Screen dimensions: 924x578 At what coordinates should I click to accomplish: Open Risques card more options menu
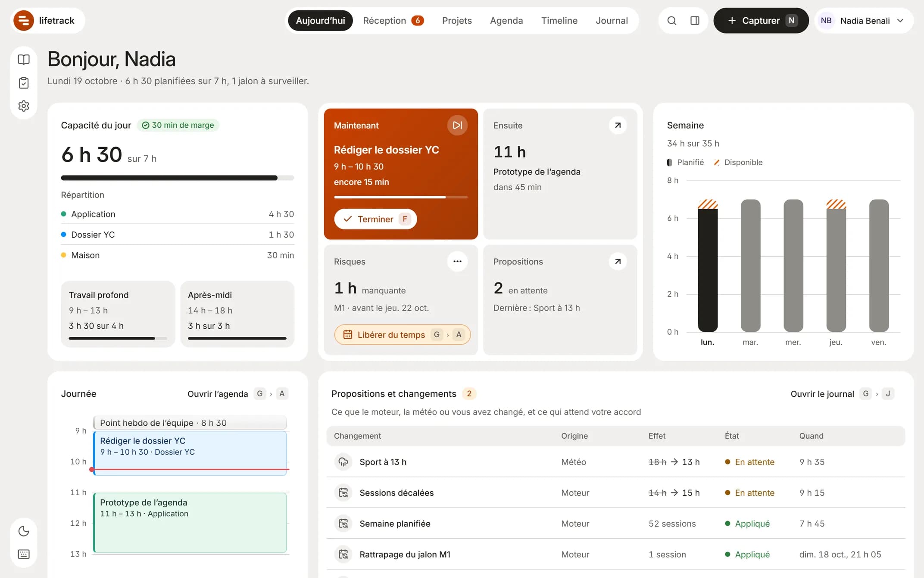pyautogui.click(x=457, y=261)
